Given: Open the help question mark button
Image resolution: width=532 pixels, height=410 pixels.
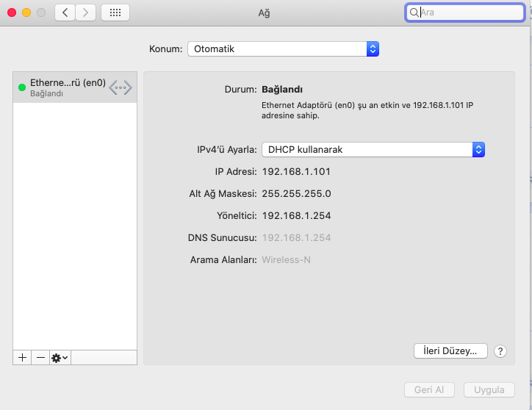Looking at the screenshot, I should pyautogui.click(x=501, y=351).
